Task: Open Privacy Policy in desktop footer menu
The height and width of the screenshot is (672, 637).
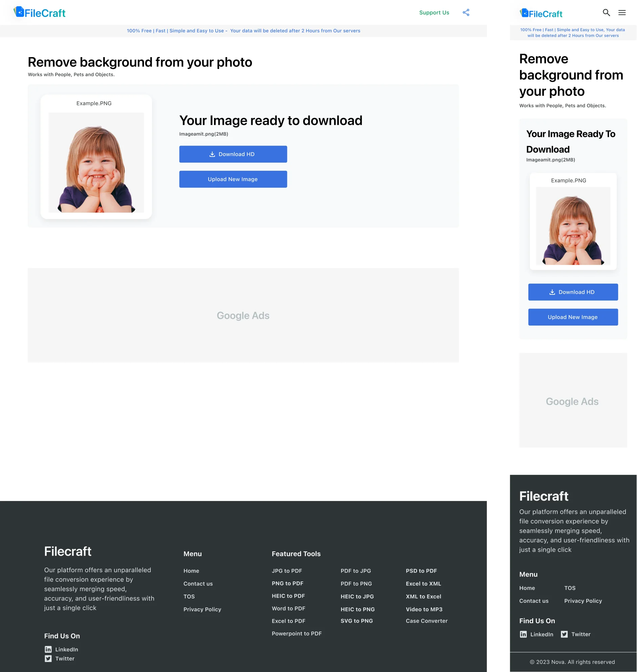Action: [202, 609]
